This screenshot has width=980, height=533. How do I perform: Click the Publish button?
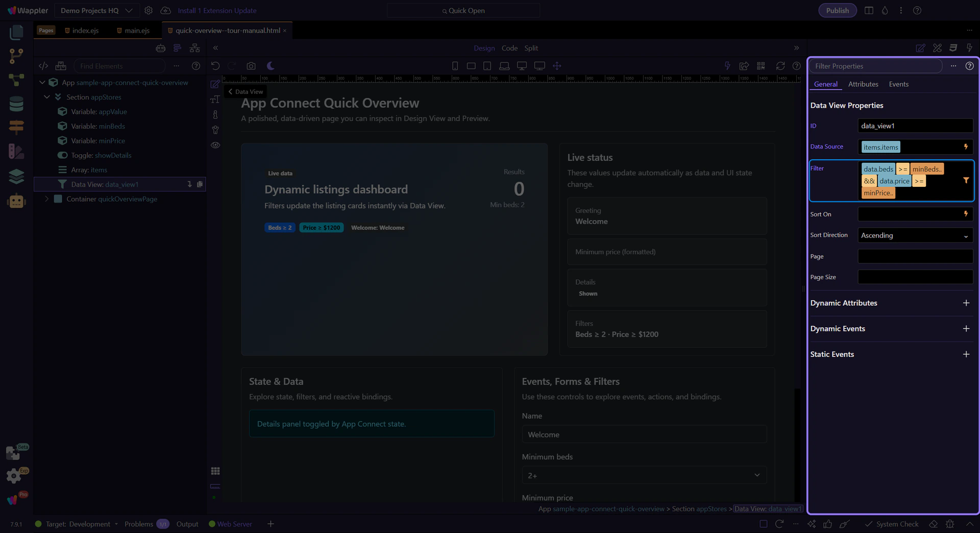837,11
